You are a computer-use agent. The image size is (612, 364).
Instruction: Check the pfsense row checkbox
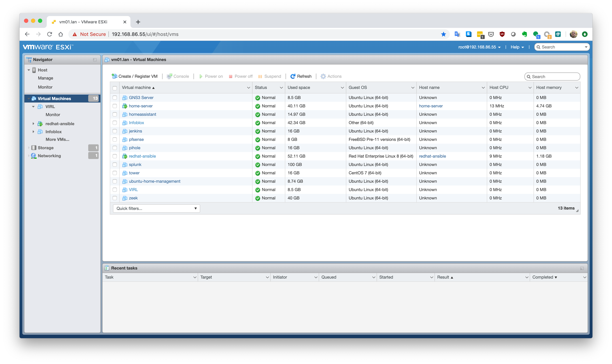coord(115,139)
